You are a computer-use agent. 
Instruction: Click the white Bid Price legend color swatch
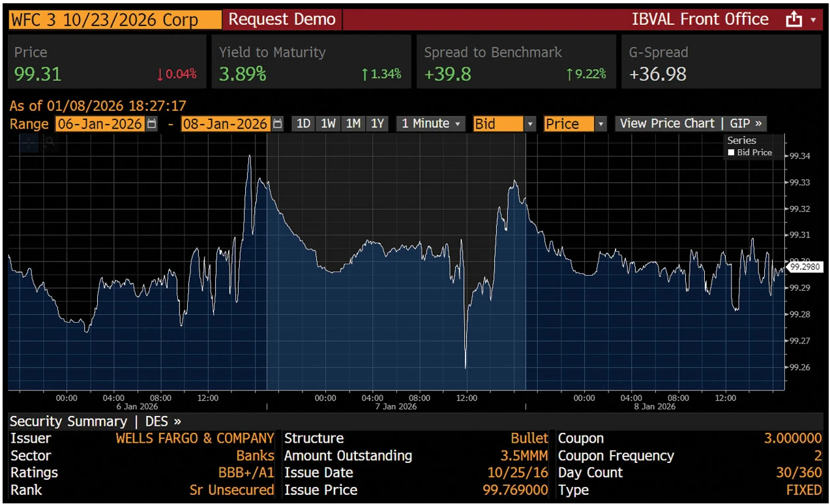coord(732,152)
